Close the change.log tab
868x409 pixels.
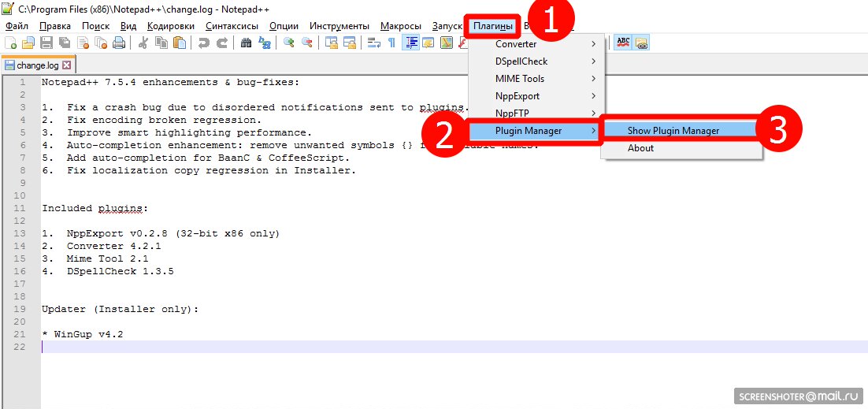[x=66, y=65]
